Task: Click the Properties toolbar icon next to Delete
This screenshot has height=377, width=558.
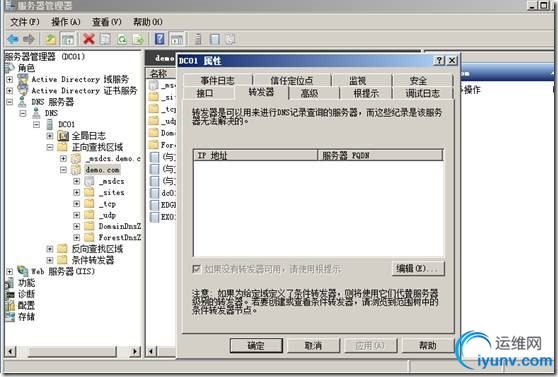Action: [x=105, y=39]
